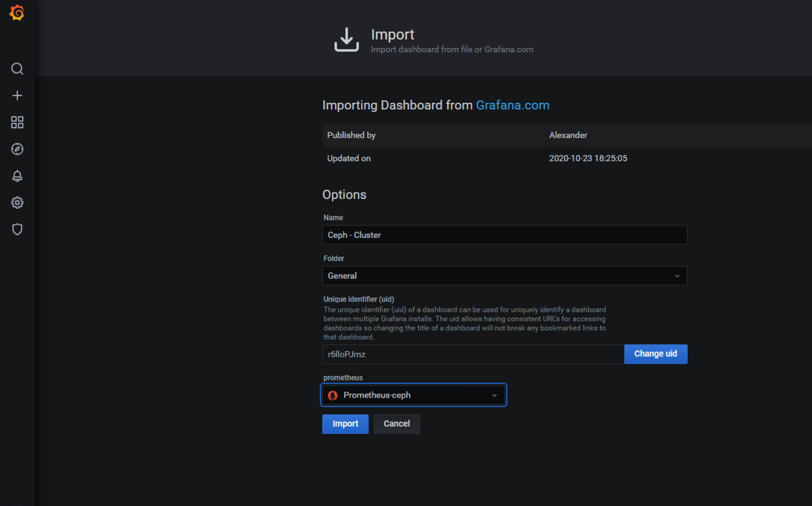The image size is (812, 506).
Task: Click the Unique identifier (uid) label
Action: click(359, 299)
